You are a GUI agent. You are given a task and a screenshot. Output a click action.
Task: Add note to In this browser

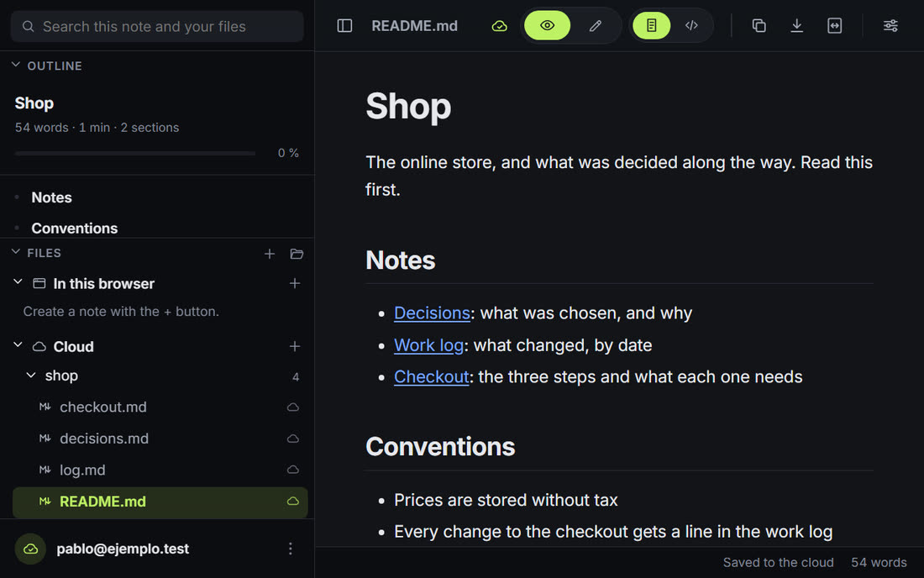295,283
